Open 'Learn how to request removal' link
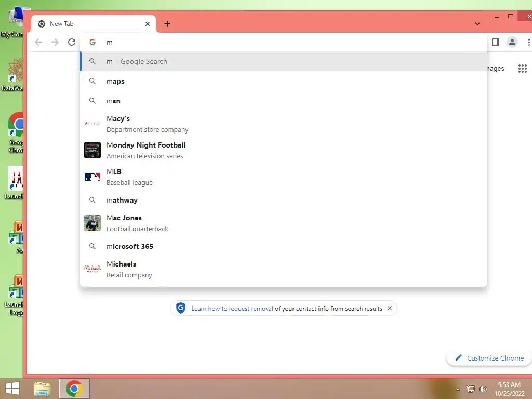This screenshot has width=532, height=399. pyautogui.click(x=232, y=309)
